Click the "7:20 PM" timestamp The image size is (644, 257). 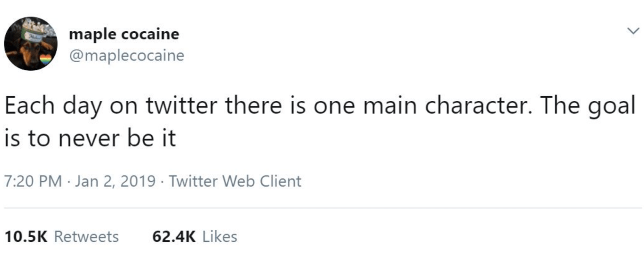(x=33, y=181)
